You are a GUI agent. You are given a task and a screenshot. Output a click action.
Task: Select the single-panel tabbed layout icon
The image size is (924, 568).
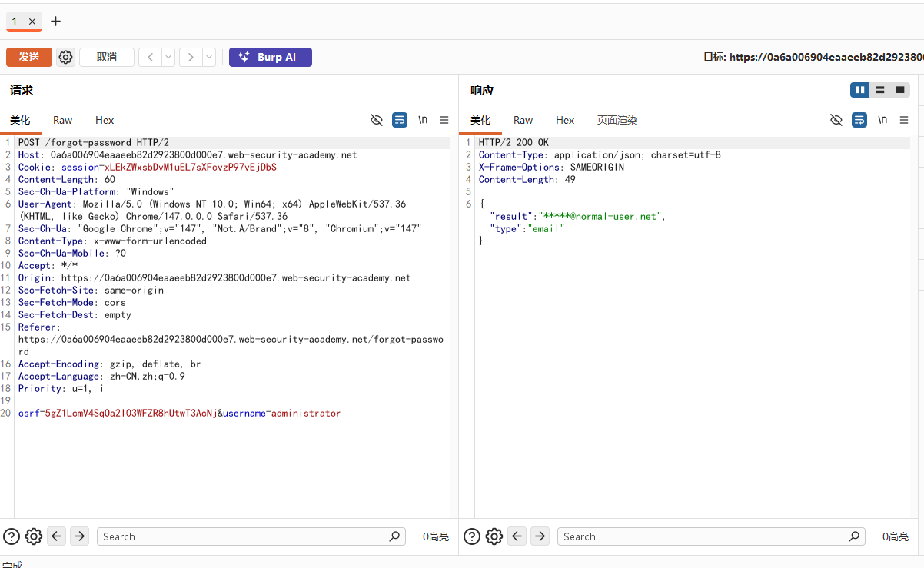[900, 90]
